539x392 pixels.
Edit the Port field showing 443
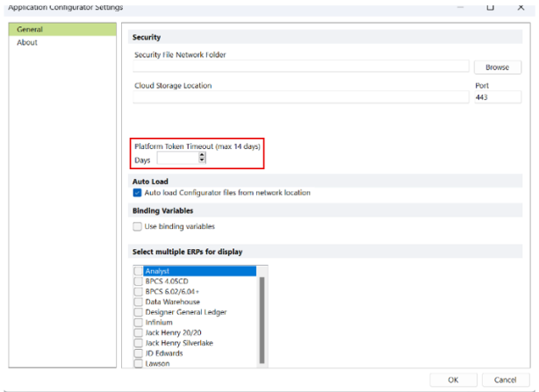[498, 97]
